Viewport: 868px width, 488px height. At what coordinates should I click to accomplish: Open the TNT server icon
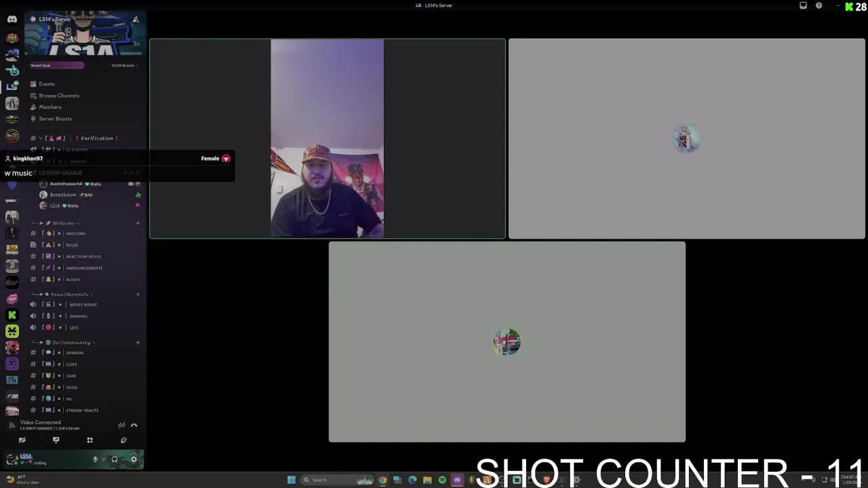point(12,38)
